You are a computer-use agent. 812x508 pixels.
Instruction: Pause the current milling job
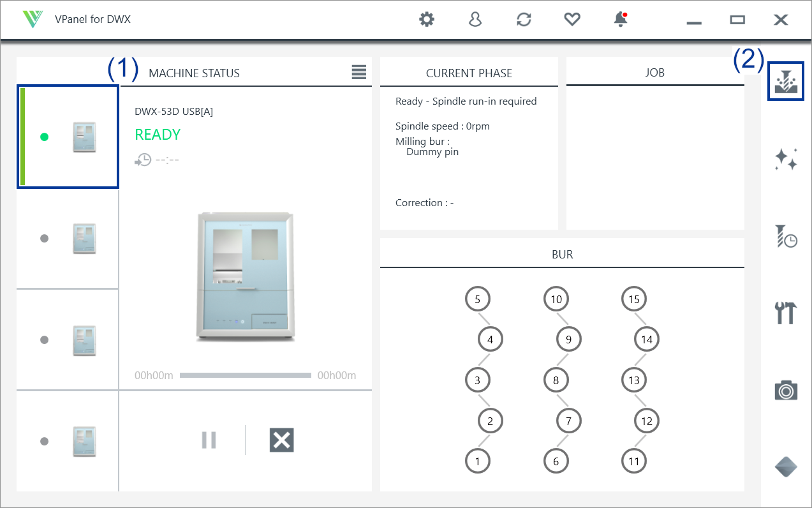point(209,440)
